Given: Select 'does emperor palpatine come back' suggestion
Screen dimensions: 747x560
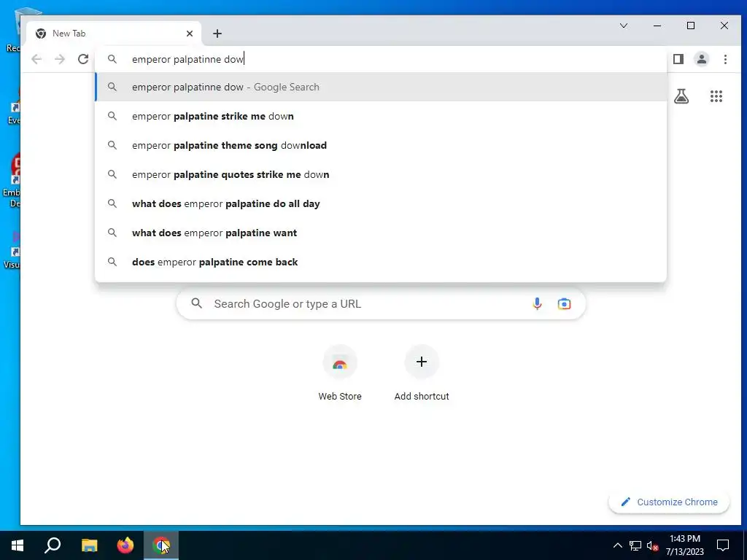Looking at the screenshot, I should tap(381, 262).
